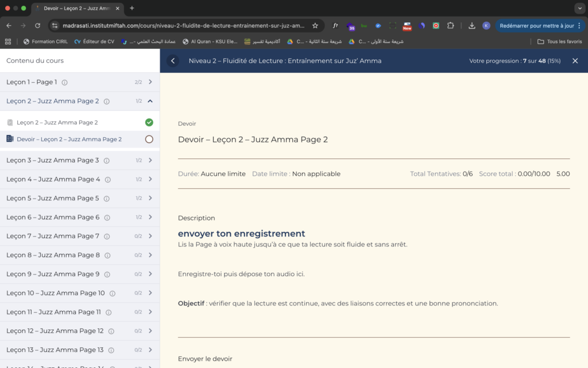Click info icon beside Leçon 3 – Juzz Amma Page 3
The height and width of the screenshot is (368, 588).
[107, 160]
